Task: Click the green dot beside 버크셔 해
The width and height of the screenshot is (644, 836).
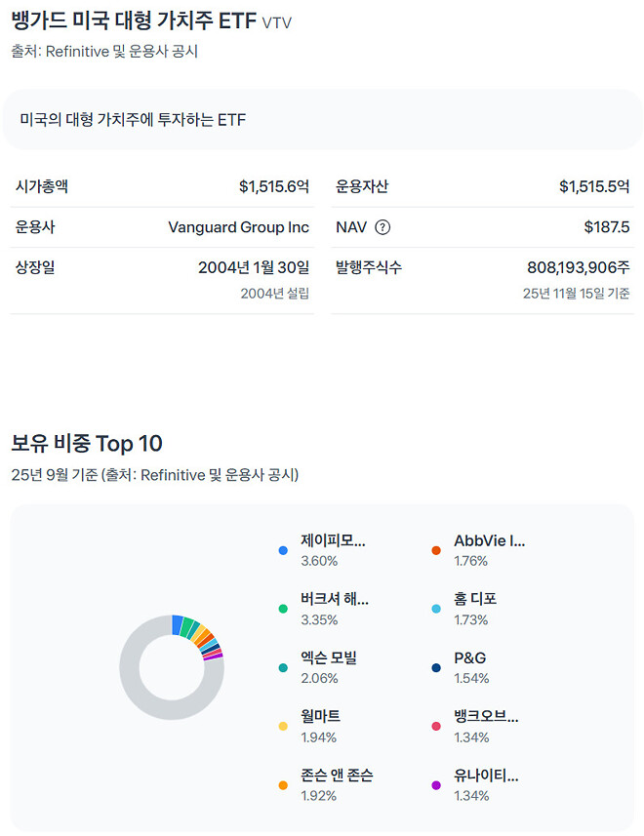Action: pyautogui.click(x=283, y=610)
